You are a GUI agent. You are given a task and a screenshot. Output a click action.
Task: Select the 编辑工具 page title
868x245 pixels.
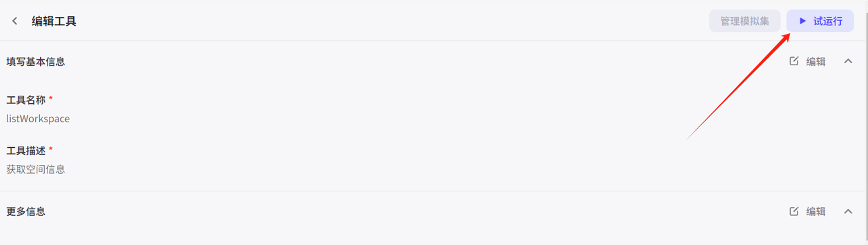point(54,21)
